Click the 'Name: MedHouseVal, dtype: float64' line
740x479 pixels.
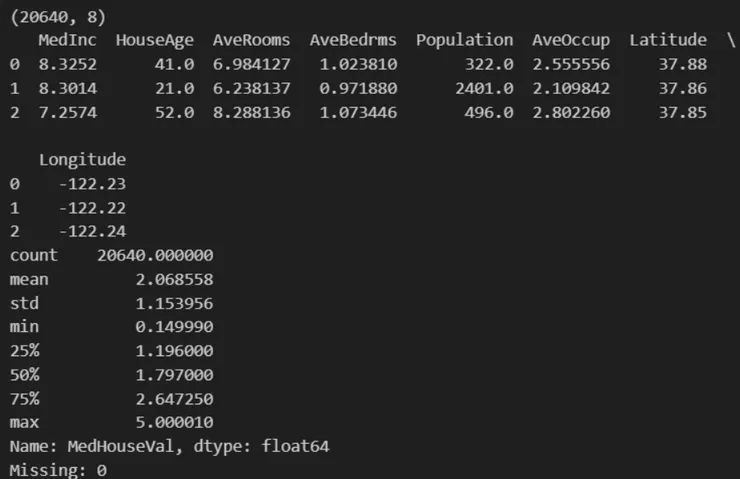coord(169,447)
